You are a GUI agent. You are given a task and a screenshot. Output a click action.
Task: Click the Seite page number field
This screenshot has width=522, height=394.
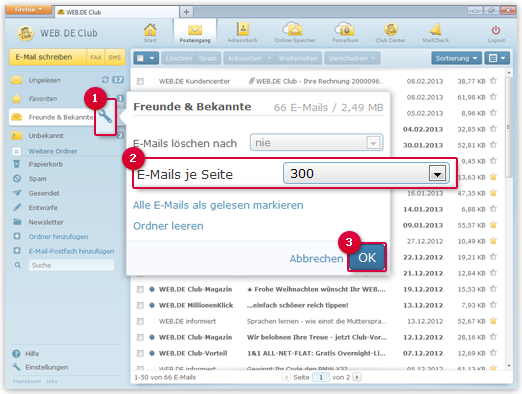[321, 377]
